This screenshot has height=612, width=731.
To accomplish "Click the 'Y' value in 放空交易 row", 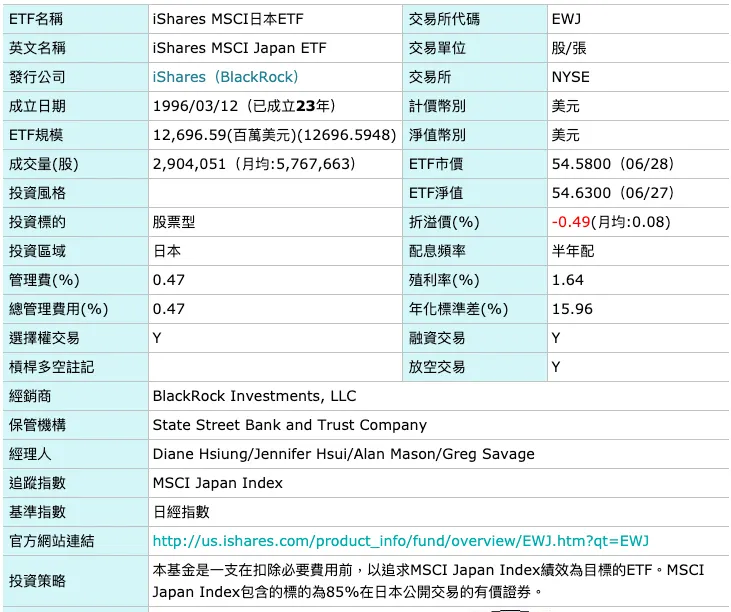I will tap(556, 367).
